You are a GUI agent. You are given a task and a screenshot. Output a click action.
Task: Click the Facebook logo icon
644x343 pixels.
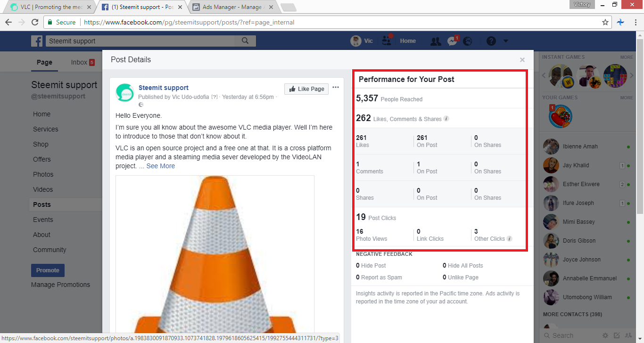[x=37, y=41]
